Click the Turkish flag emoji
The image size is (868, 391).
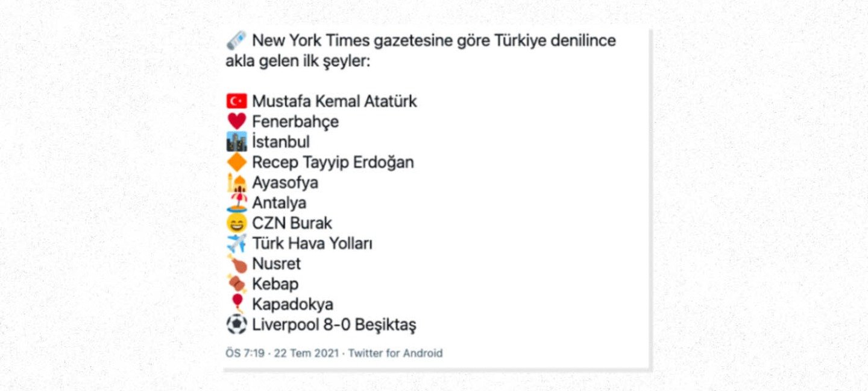click(x=236, y=101)
